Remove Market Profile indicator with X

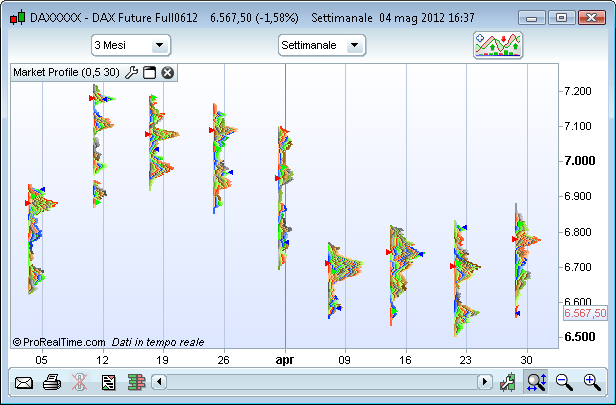coord(168,73)
